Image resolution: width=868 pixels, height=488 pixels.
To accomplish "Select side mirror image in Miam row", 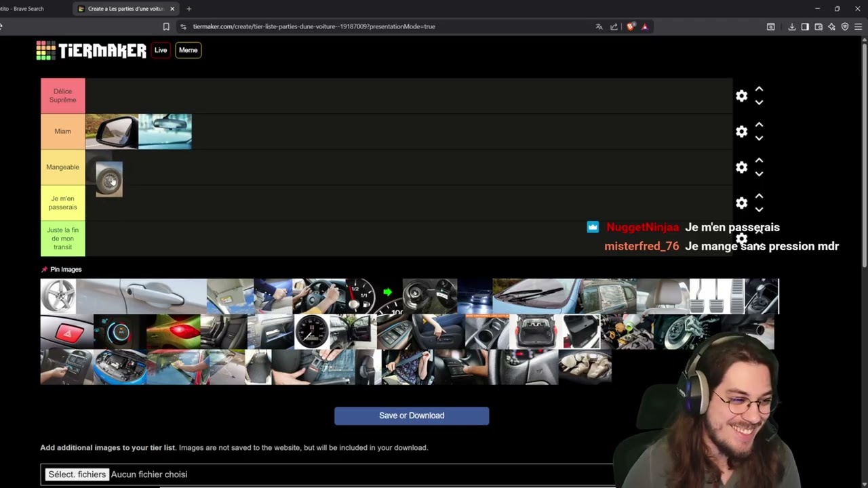I will click(112, 131).
